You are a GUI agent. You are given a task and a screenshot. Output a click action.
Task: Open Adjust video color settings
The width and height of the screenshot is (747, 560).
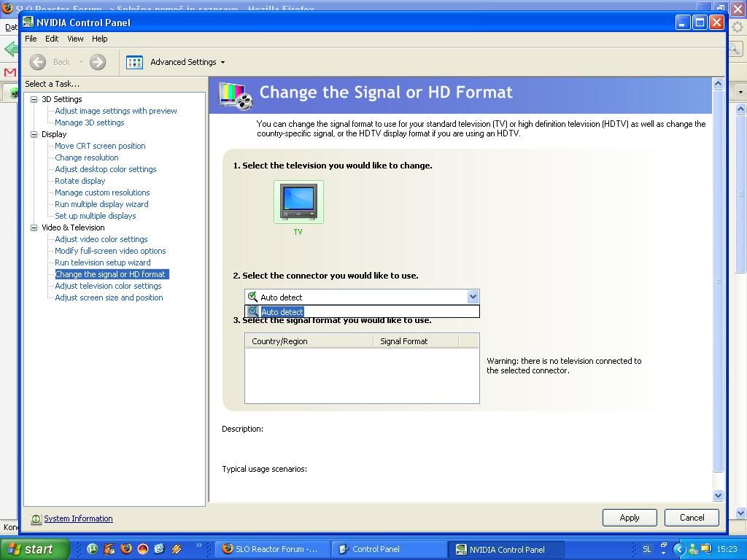click(101, 239)
